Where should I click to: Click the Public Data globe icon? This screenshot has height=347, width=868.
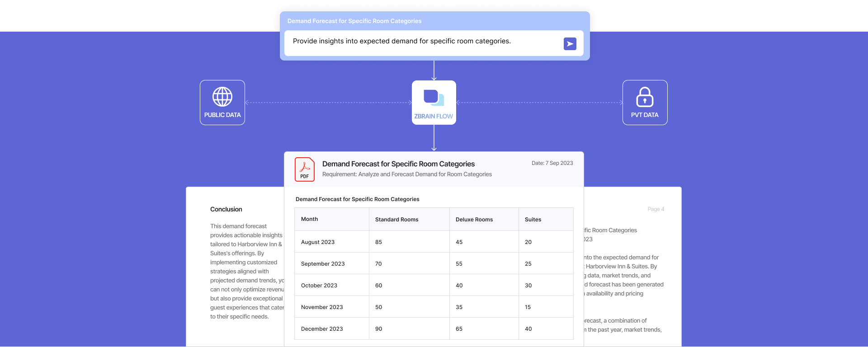point(222,97)
